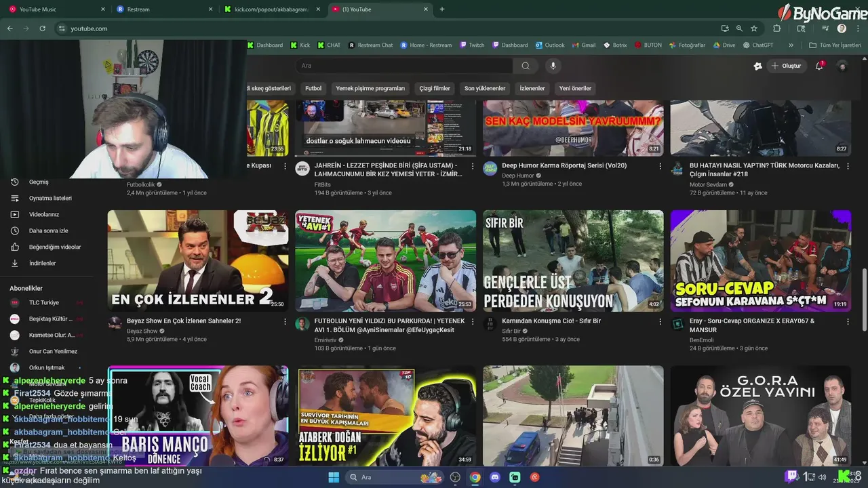
Task: Select the Futbol filter chip
Action: tap(313, 88)
